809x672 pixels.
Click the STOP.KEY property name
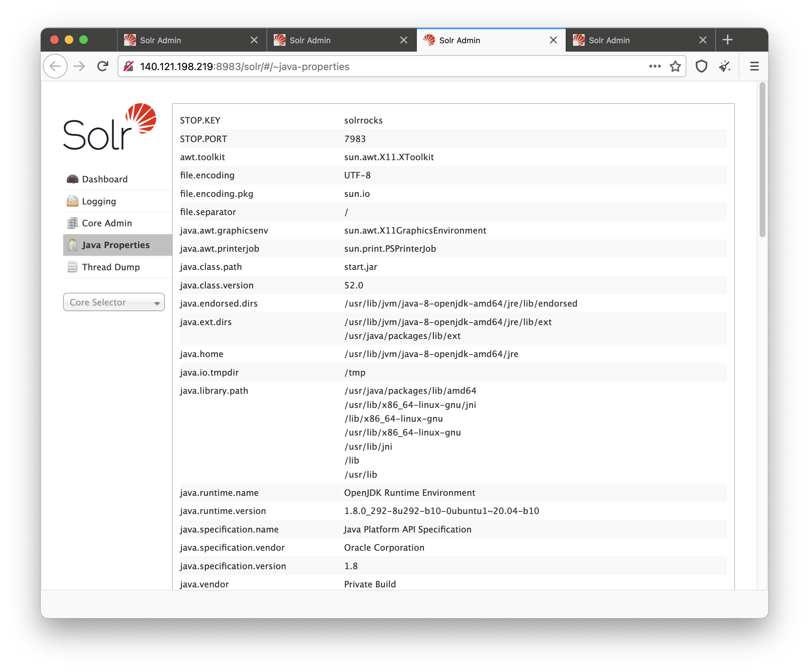tap(200, 120)
